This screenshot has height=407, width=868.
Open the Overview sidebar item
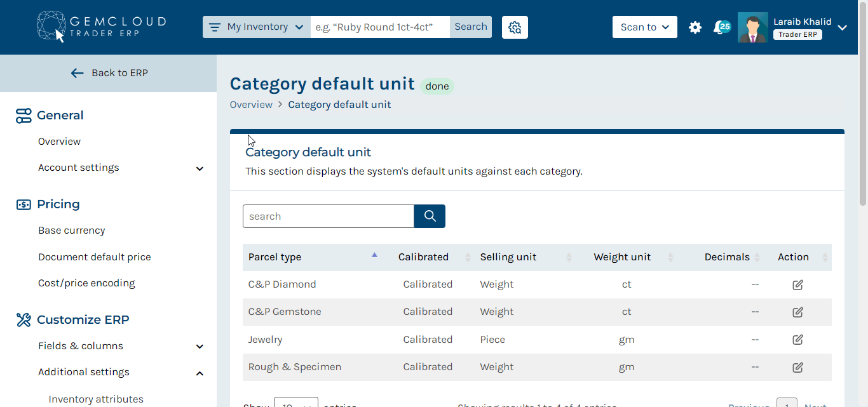[59, 142]
